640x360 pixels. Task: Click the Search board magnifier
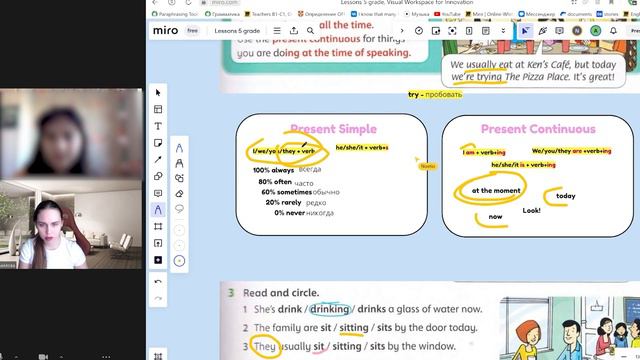pos(310,31)
